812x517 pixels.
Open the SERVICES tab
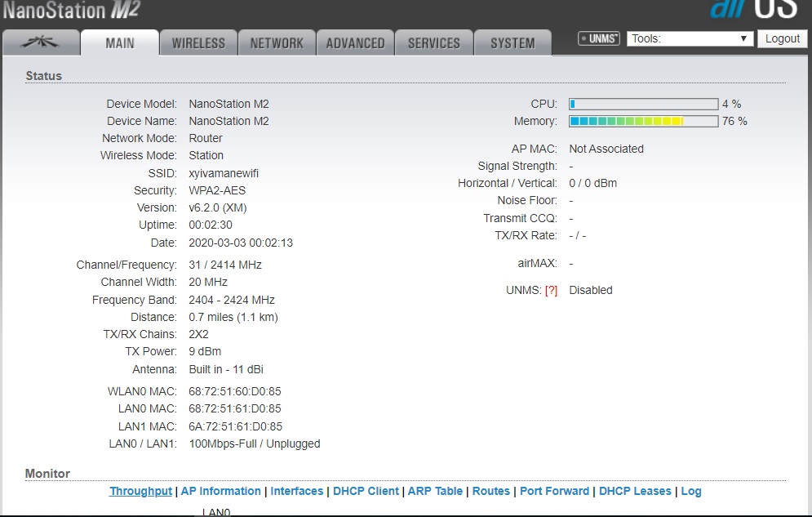pos(434,42)
